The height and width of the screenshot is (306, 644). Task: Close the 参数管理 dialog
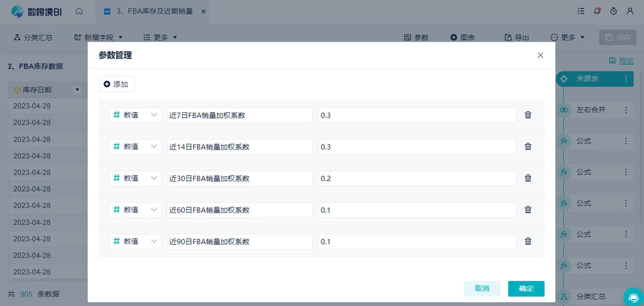(540, 55)
